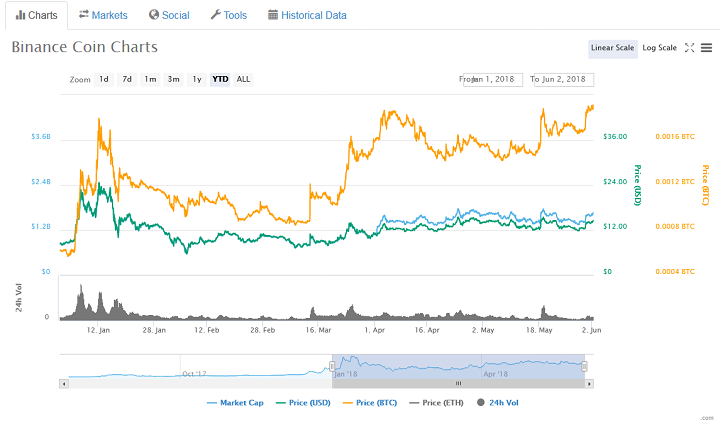
Task: Select Linear Scale view
Action: coord(612,48)
